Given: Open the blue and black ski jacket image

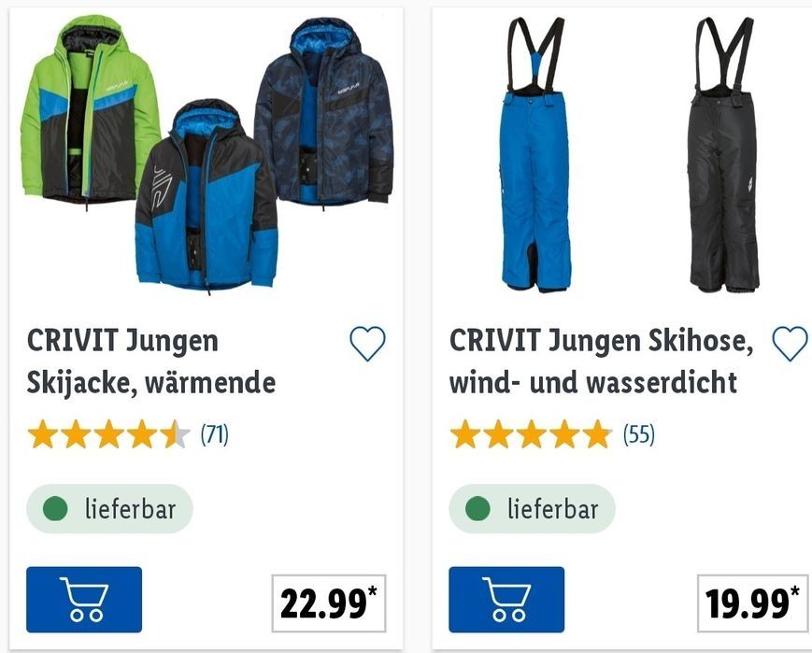Looking at the screenshot, I should tap(207, 197).
